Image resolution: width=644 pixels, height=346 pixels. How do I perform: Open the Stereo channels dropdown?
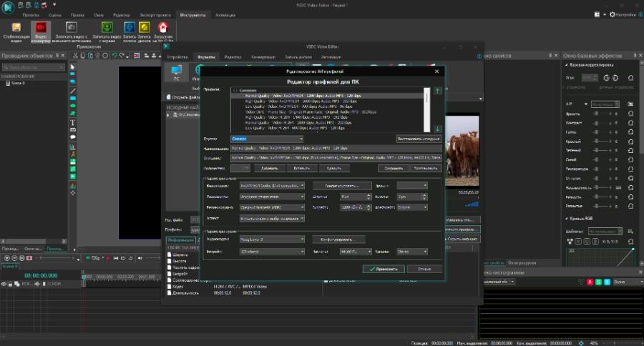412,252
